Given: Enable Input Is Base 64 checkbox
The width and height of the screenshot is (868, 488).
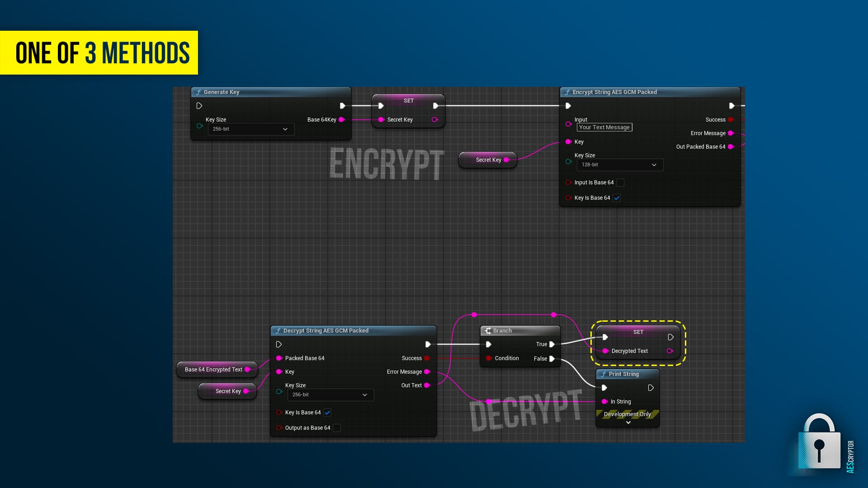Looking at the screenshot, I should pos(620,183).
